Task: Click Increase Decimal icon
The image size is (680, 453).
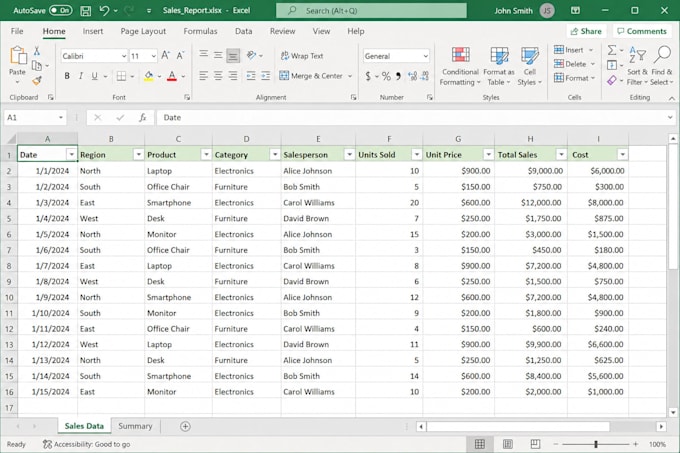Action: (412, 76)
